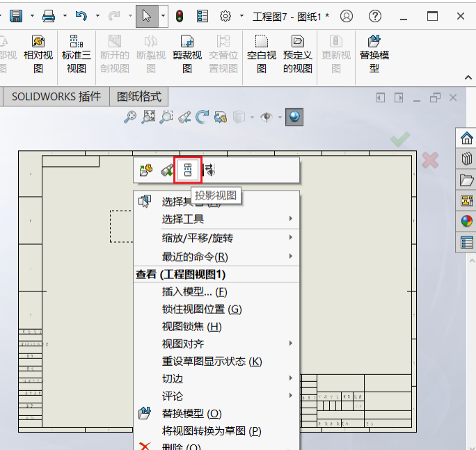Select the Crop View tool (剪裁视图)
The height and width of the screenshot is (450, 476).
tap(187, 54)
